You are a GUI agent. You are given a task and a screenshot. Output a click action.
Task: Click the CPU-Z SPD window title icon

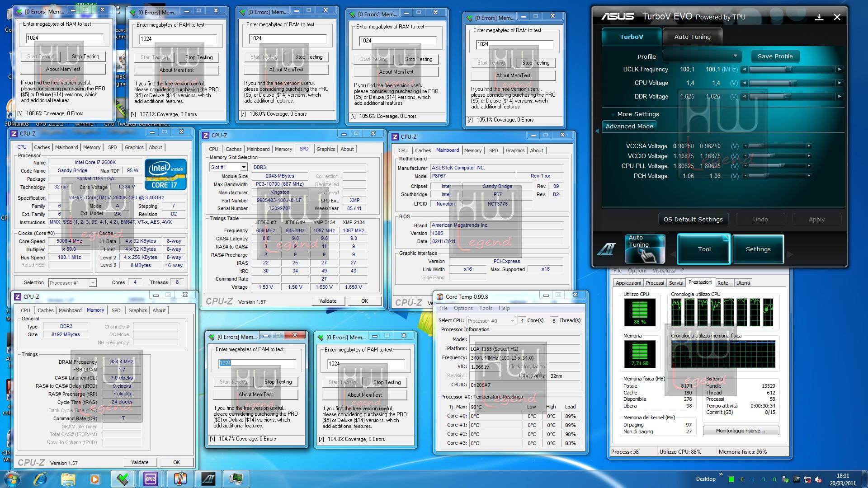(x=206, y=135)
